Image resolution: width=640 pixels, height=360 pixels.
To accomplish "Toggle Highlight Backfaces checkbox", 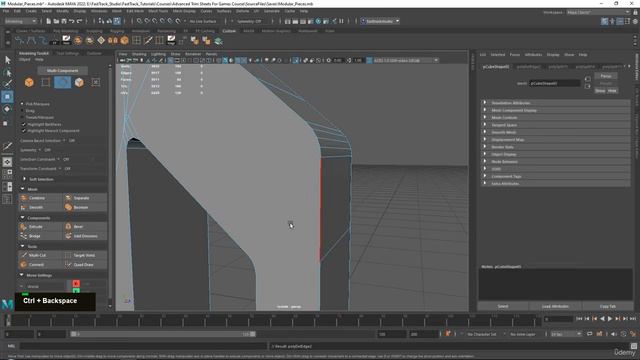I will tap(23, 124).
